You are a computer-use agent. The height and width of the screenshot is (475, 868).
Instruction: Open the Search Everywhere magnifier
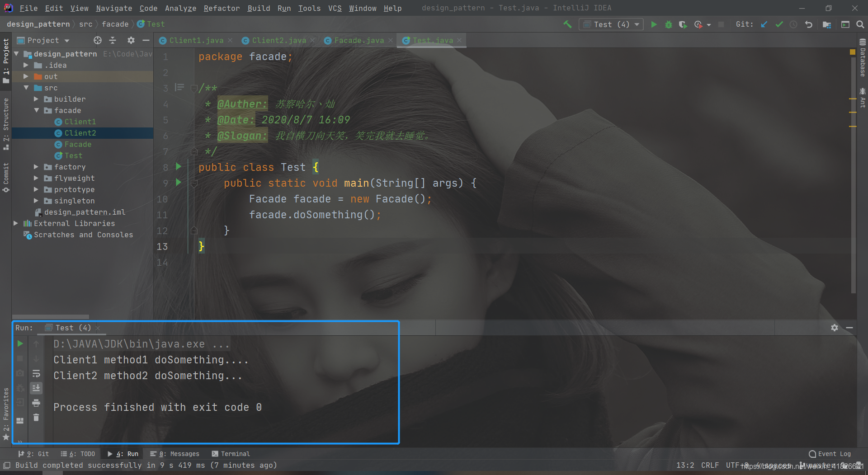pos(860,24)
